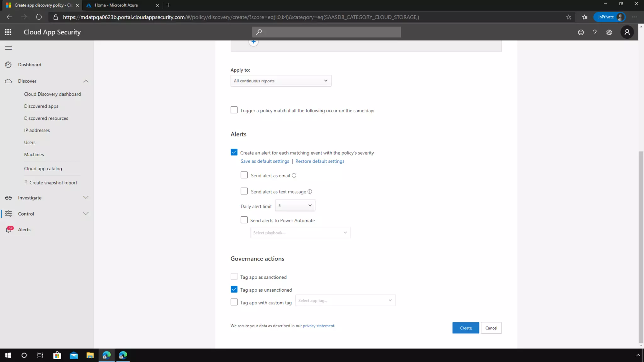Click info icon next to Send alert as email
This screenshot has width=644, height=362.
coord(294,176)
